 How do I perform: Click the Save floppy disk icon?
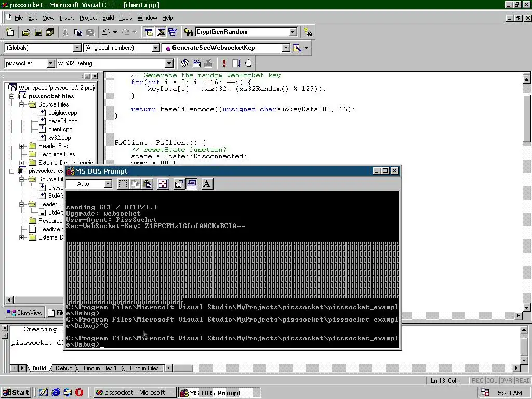(x=38, y=32)
